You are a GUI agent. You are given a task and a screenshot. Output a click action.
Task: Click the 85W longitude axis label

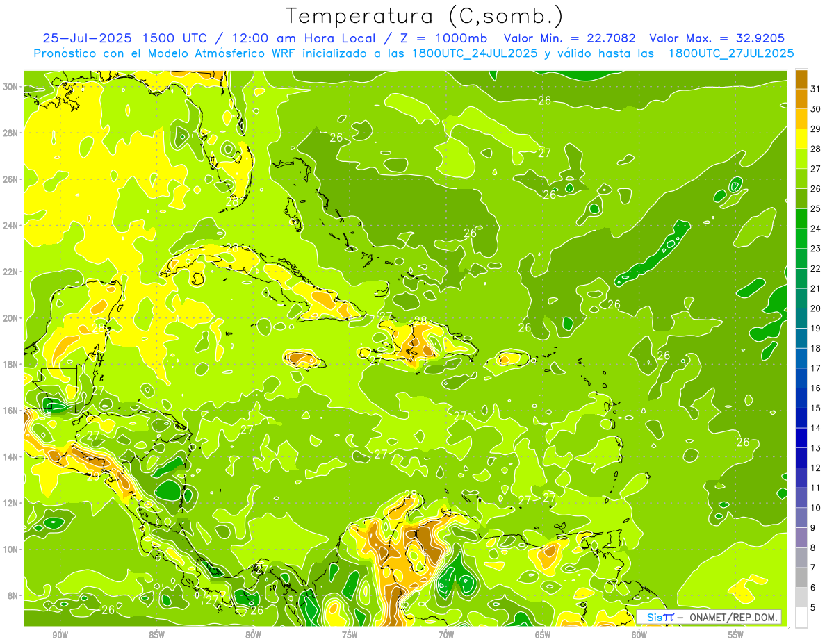[x=157, y=634]
